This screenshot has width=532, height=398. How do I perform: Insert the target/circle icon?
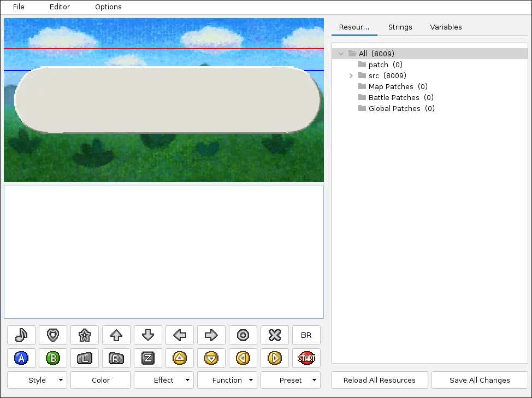[x=243, y=335]
